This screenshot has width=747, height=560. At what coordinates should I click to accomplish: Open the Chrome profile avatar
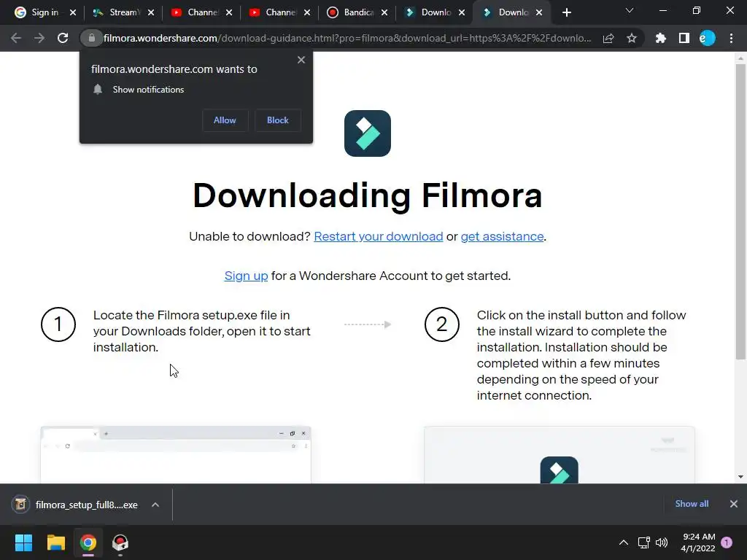click(707, 38)
